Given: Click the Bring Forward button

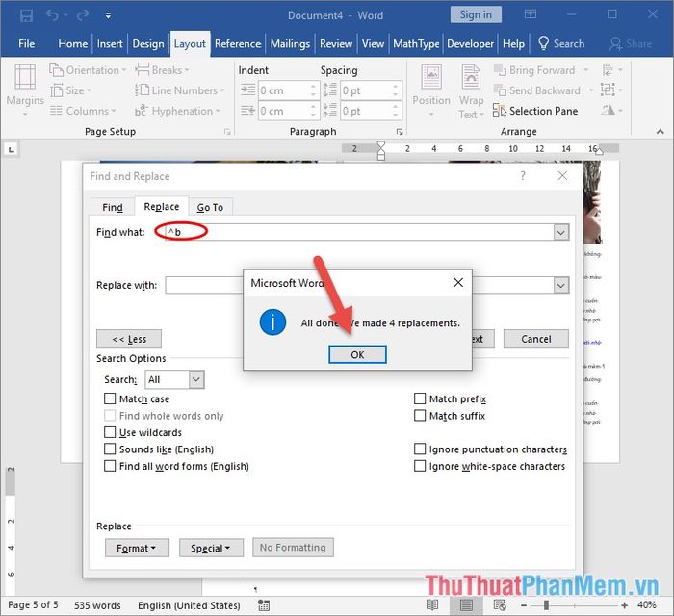Looking at the screenshot, I should (x=541, y=70).
